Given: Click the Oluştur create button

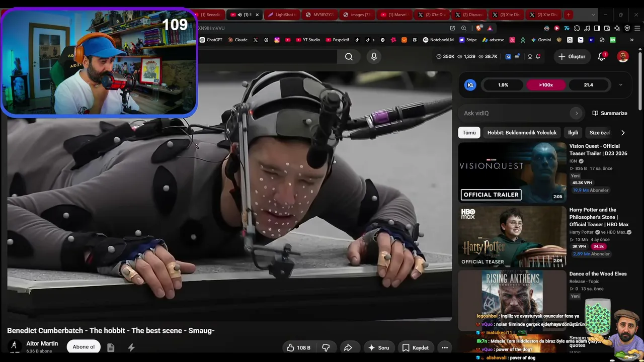Looking at the screenshot, I should [572, 57].
